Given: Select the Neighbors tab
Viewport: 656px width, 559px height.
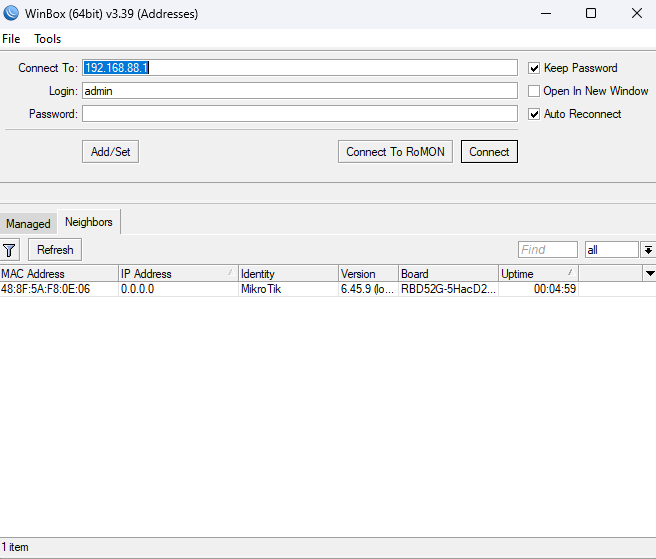Looking at the screenshot, I should (89, 222).
